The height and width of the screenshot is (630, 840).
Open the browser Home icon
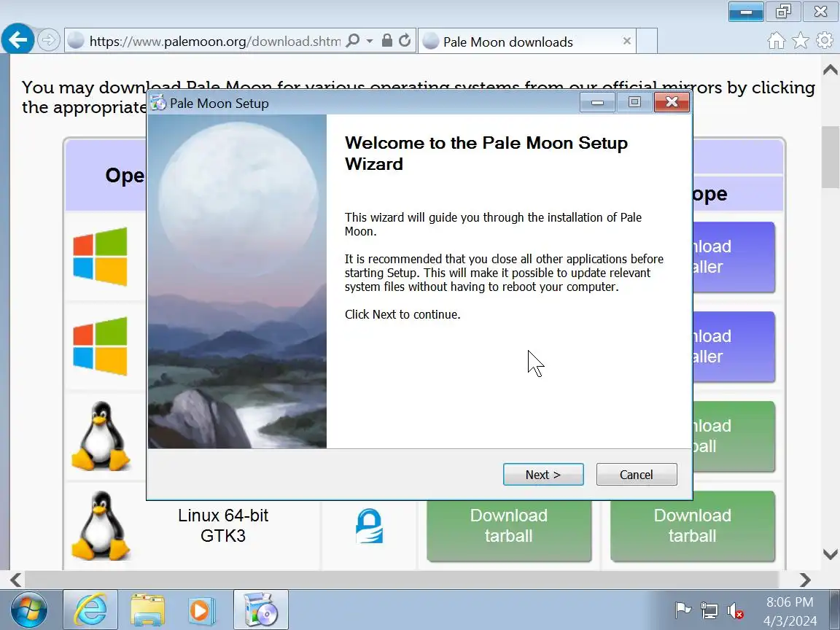tap(777, 41)
